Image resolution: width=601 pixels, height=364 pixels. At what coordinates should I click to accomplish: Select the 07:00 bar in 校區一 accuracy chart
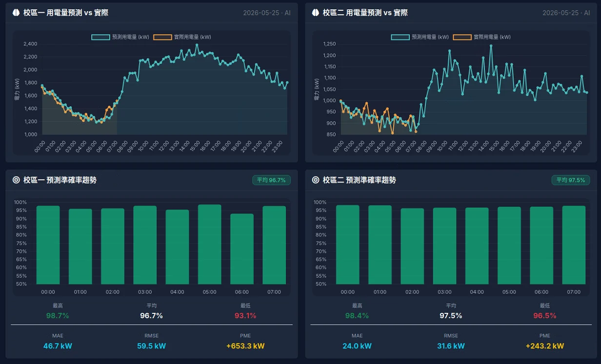point(274,245)
